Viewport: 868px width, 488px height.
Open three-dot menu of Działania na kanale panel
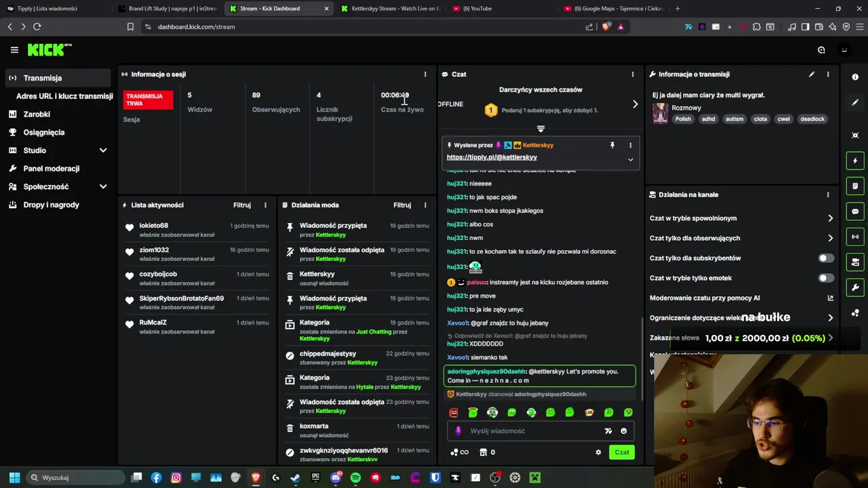coord(828,195)
